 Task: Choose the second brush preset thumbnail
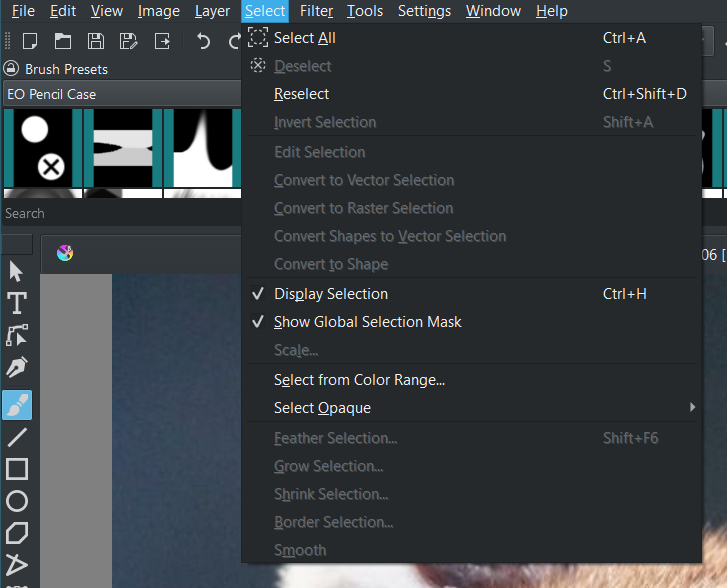click(x=123, y=147)
